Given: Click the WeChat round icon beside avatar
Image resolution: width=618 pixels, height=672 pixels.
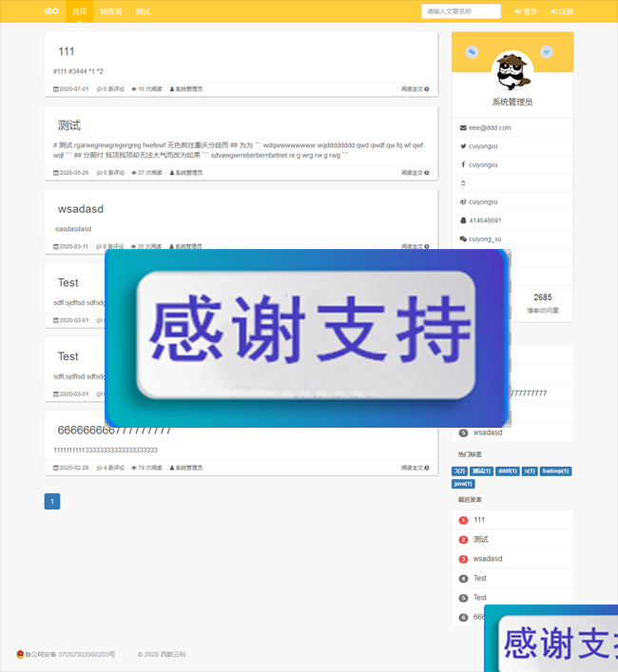Looking at the screenshot, I should tap(472, 52).
